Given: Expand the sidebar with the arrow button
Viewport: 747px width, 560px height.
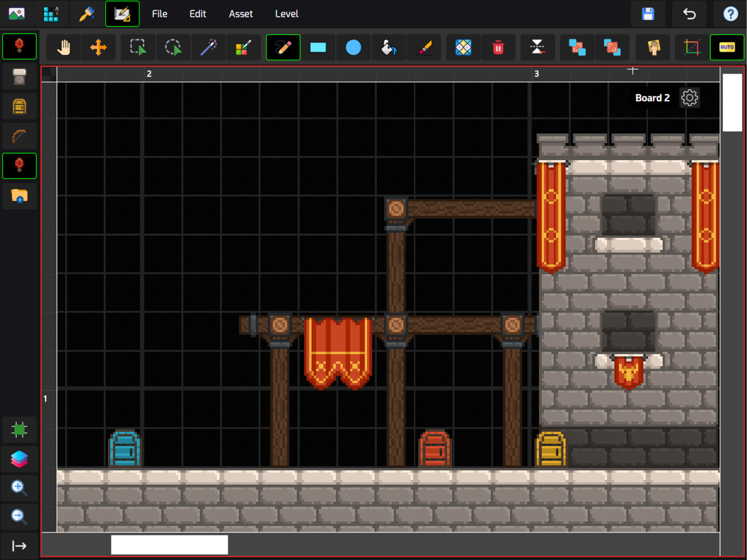Looking at the screenshot, I should point(19,545).
